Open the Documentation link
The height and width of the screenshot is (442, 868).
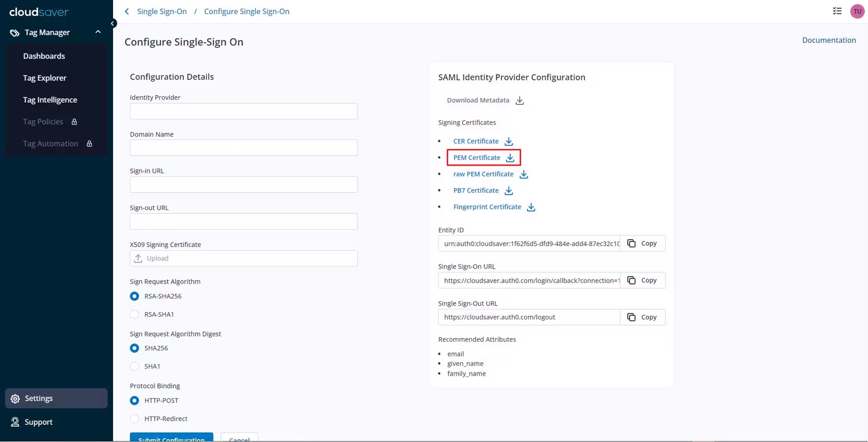[x=829, y=40]
